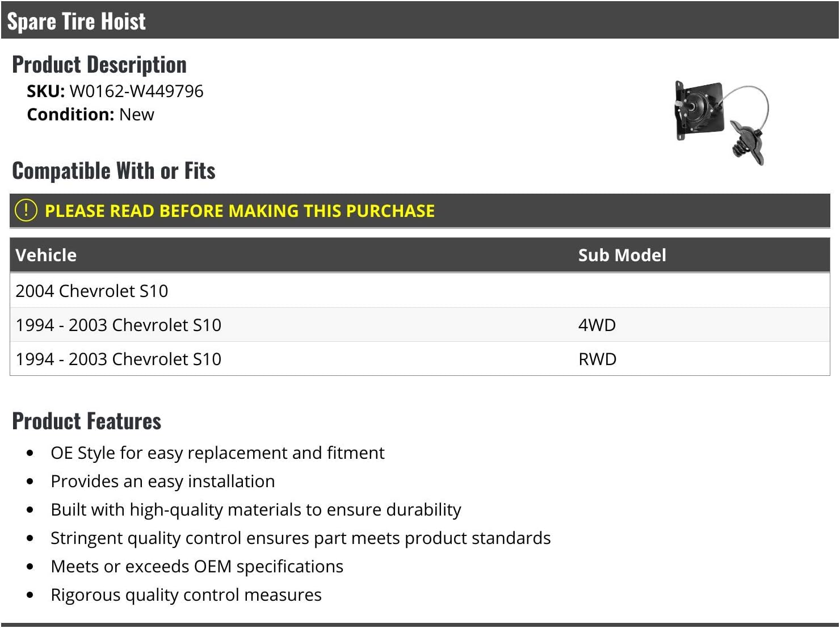This screenshot has width=840, height=628.
Task: Click the "Built with high-quality materials" bullet
Action: click(256, 509)
